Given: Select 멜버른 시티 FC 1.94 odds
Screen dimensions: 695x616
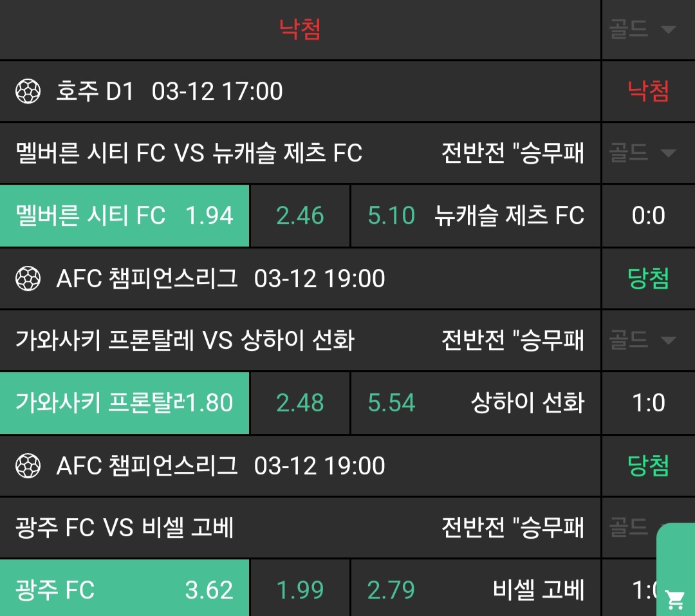Looking at the screenshot, I should [x=124, y=216].
